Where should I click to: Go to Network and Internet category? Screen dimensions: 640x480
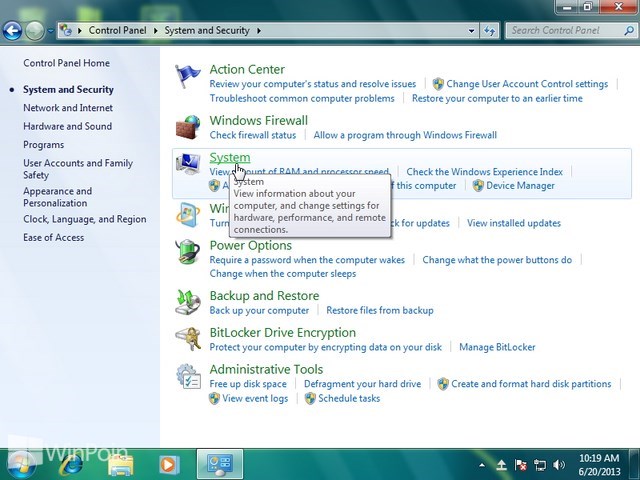[x=68, y=108]
